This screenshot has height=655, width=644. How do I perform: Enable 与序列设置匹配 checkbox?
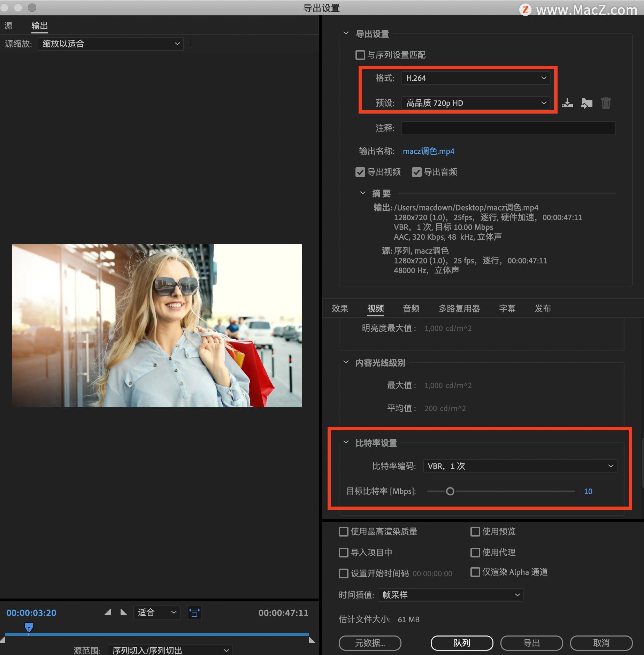pyautogui.click(x=360, y=55)
